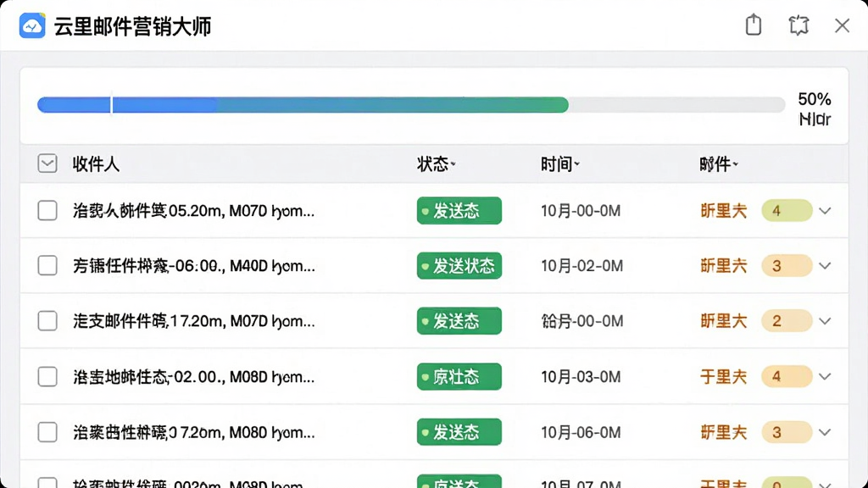Select recipient text containing 02.00., M08D

coord(194,377)
